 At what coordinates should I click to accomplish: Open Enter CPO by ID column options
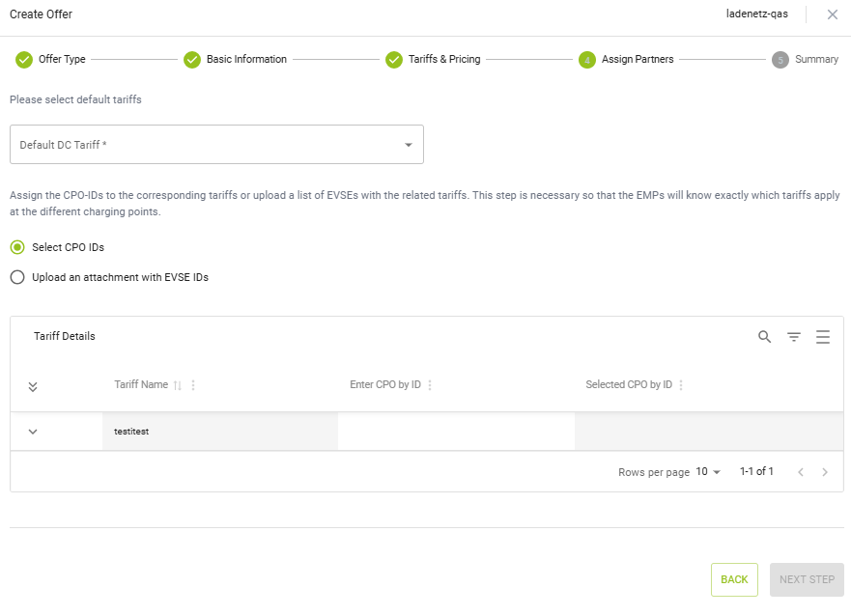click(x=430, y=385)
